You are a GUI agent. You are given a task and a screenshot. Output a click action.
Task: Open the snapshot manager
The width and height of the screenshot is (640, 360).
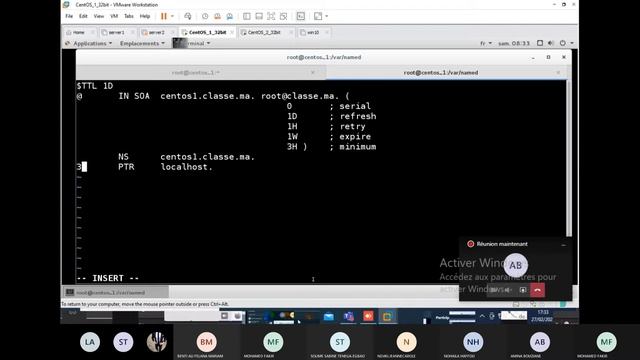tap(229, 16)
